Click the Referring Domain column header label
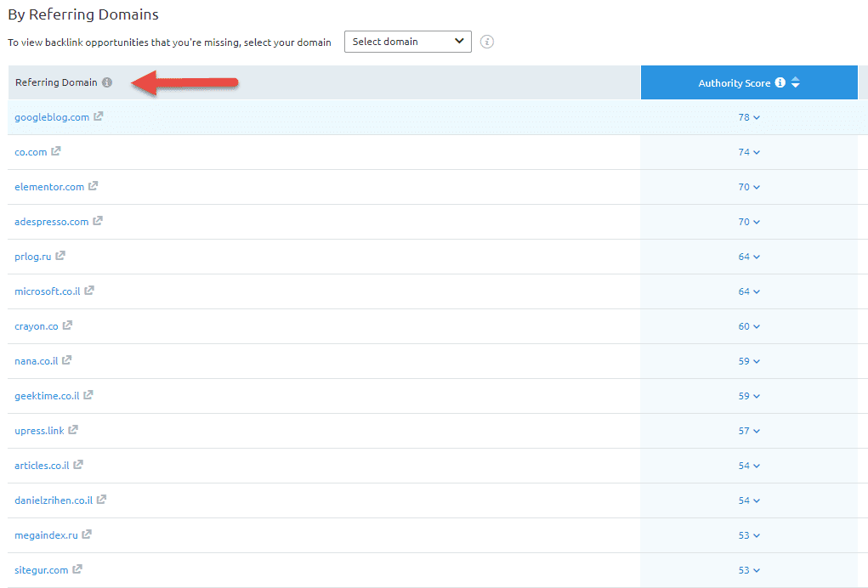 [56, 82]
